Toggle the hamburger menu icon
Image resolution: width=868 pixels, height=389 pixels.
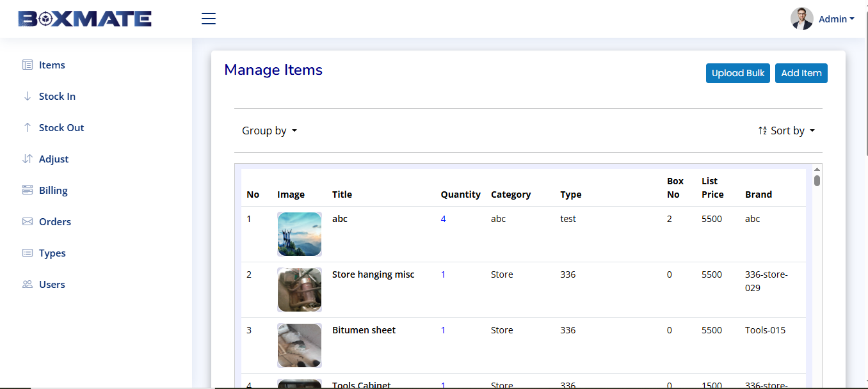click(x=209, y=19)
